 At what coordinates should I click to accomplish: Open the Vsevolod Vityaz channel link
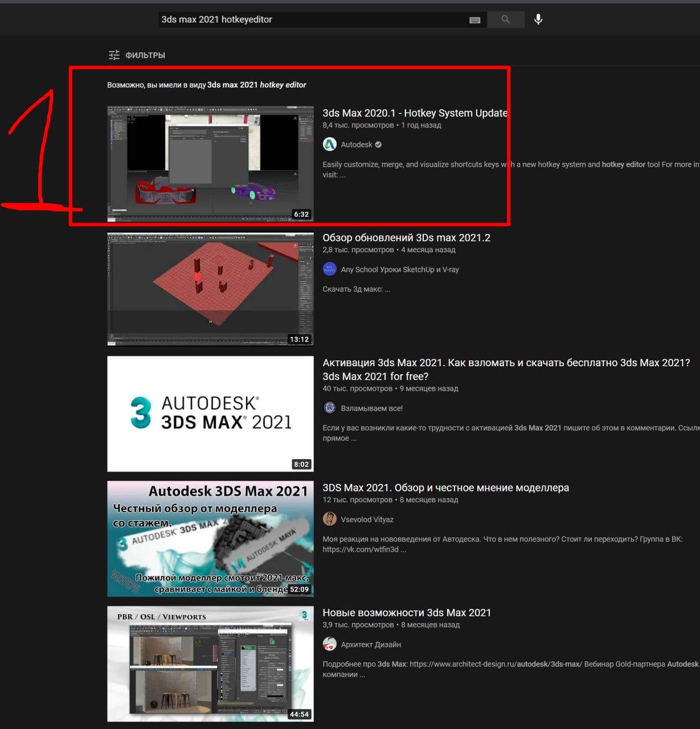point(367,519)
